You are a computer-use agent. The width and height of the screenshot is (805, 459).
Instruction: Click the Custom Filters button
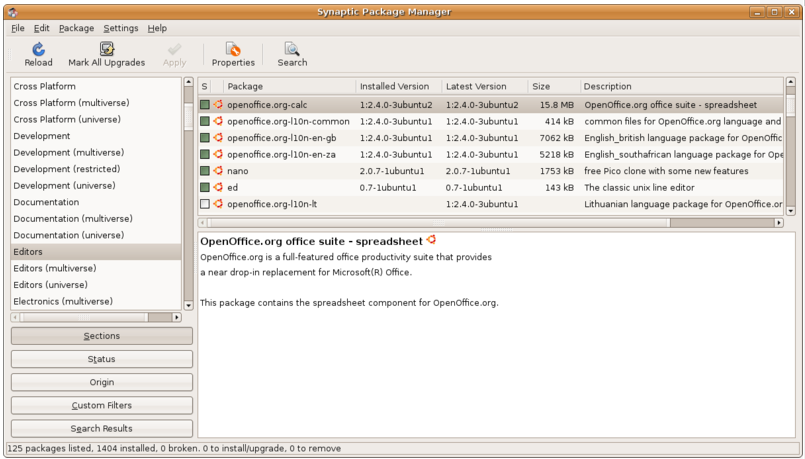[x=102, y=405]
